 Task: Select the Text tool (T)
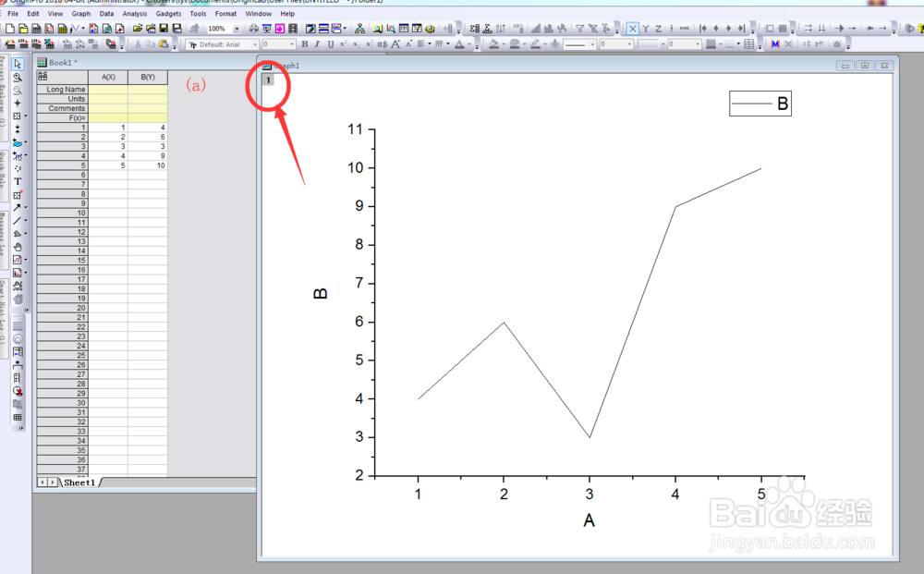click(x=18, y=181)
